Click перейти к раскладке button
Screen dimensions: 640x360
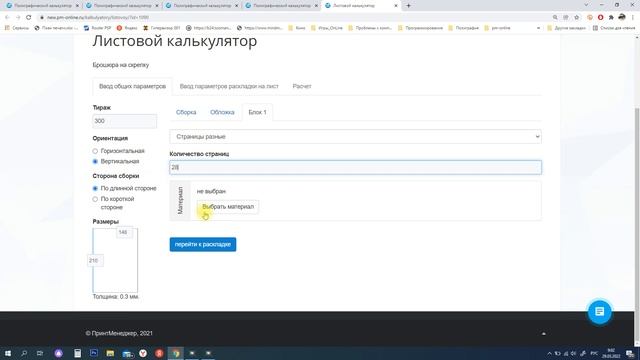click(203, 244)
